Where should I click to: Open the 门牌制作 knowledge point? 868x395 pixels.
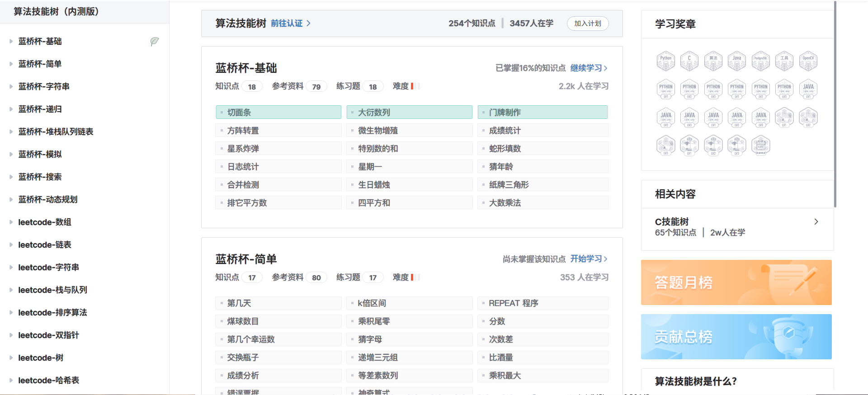542,112
